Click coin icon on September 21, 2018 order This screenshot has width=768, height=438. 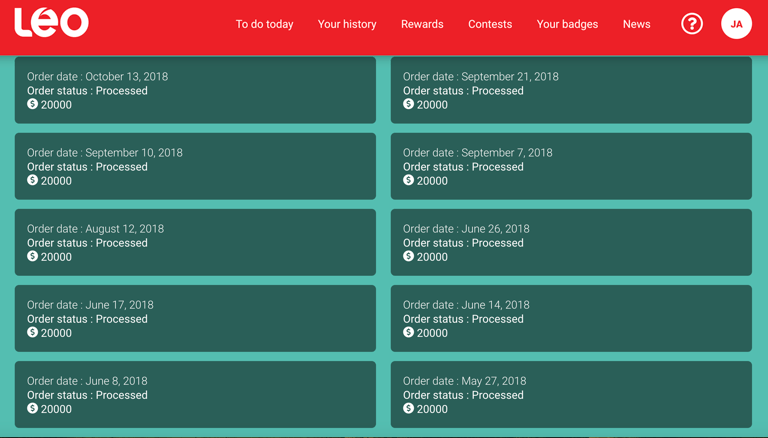(408, 104)
